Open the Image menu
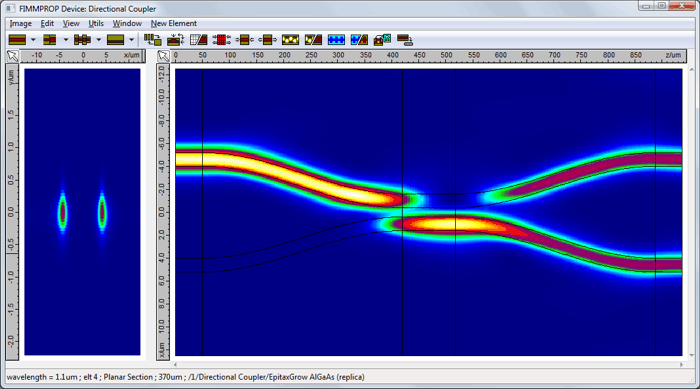 tap(21, 23)
